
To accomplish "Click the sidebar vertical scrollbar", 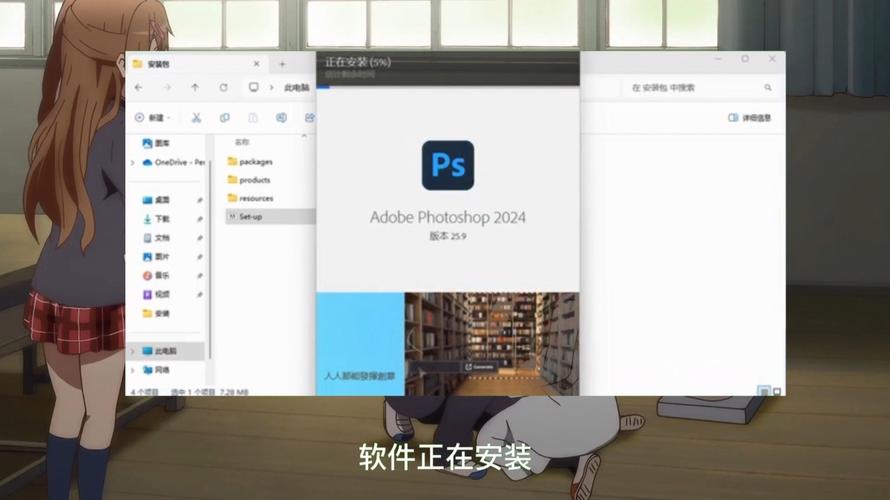I will click(210, 258).
